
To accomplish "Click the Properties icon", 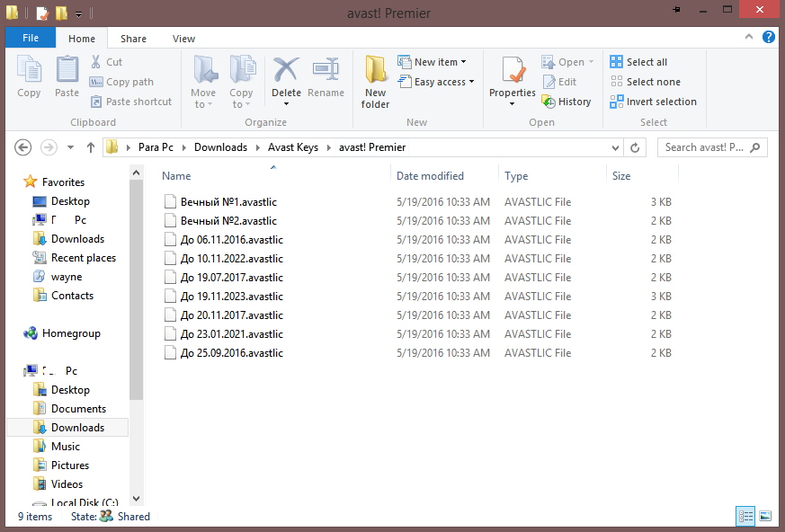I will click(513, 70).
